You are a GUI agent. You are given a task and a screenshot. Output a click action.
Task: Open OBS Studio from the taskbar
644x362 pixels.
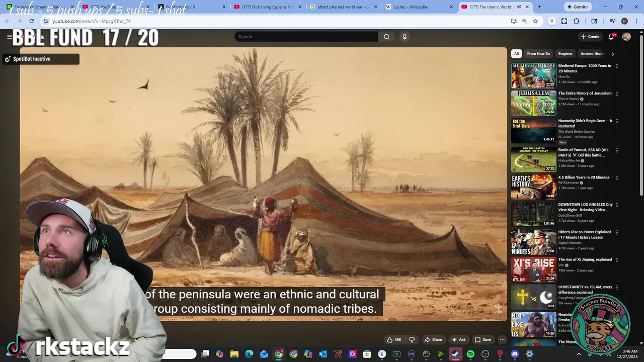coord(485,354)
